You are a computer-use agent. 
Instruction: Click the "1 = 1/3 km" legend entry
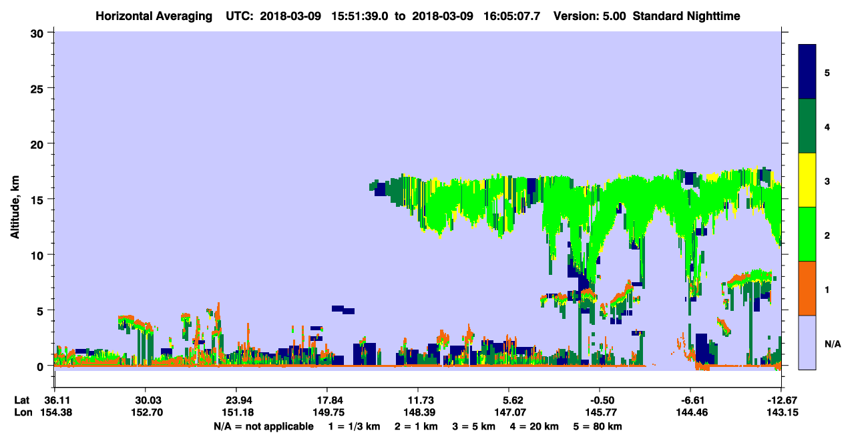coord(354,426)
